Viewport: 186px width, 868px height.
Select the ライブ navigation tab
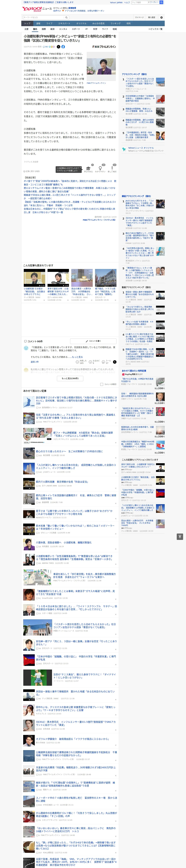49,24
